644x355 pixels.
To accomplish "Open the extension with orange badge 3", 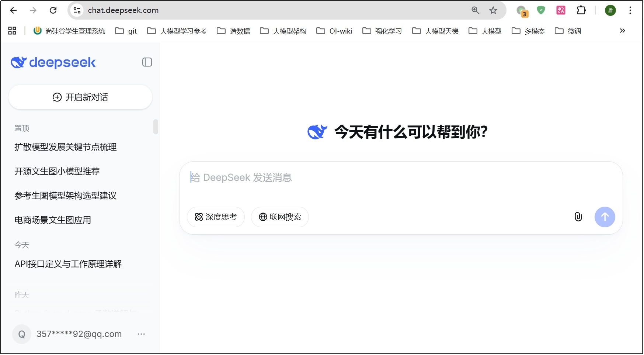I will point(522,11).
